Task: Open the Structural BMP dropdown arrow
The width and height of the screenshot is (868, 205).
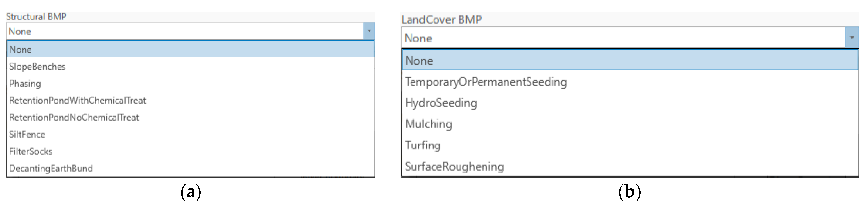Action: tap(369, 31)
